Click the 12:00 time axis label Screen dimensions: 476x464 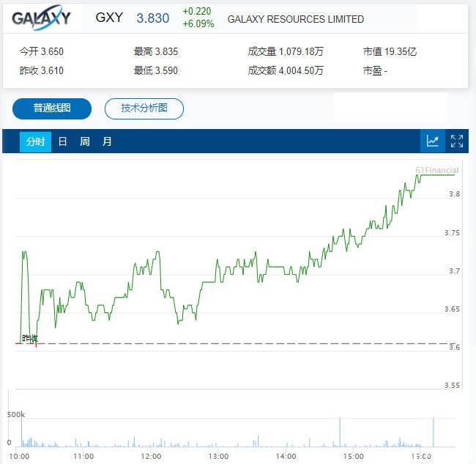(151, 457)
